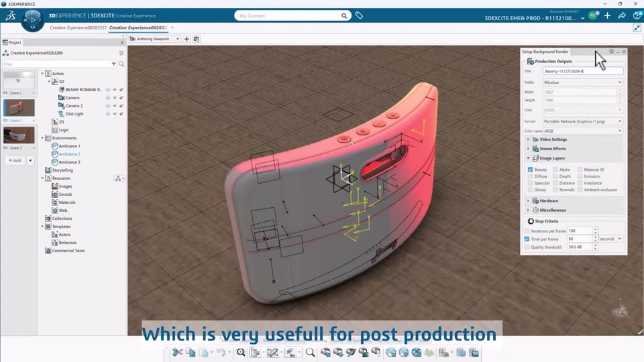
Task: Click the search magnifier beside Project filter
Action: click(121, 64)
